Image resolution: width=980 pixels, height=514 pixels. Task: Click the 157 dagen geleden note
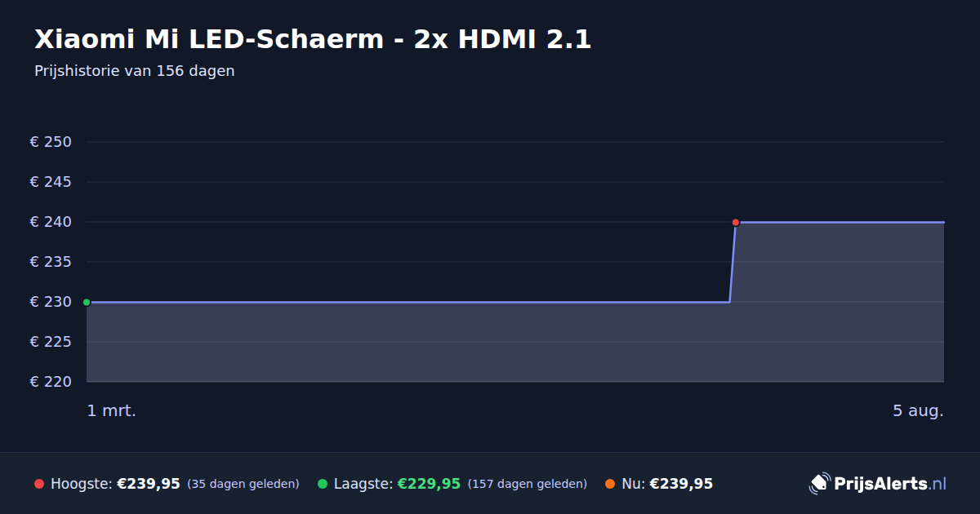coord(528,484)
